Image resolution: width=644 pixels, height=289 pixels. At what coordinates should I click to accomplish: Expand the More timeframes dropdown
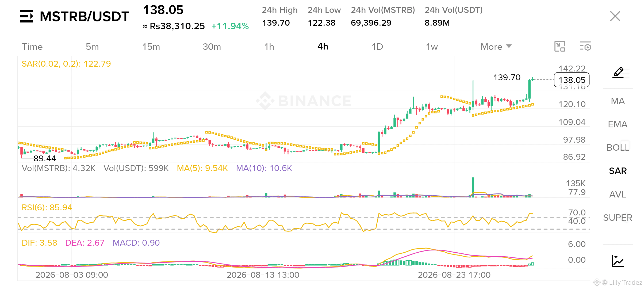click(x=496, y=47)
